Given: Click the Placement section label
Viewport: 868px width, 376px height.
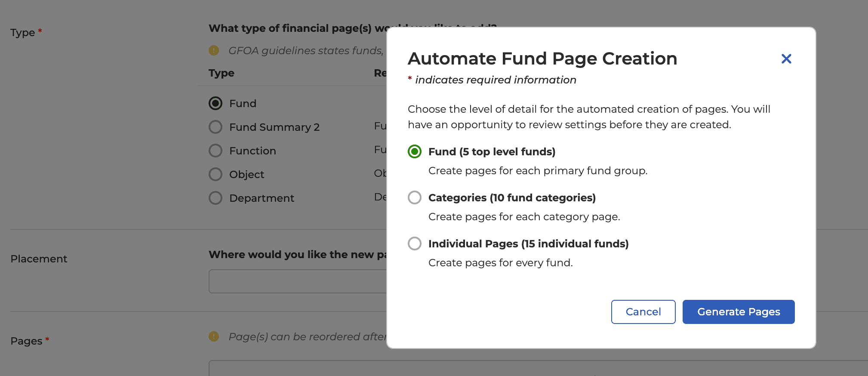Looking at the screenshot, I should tap(39, 259).
